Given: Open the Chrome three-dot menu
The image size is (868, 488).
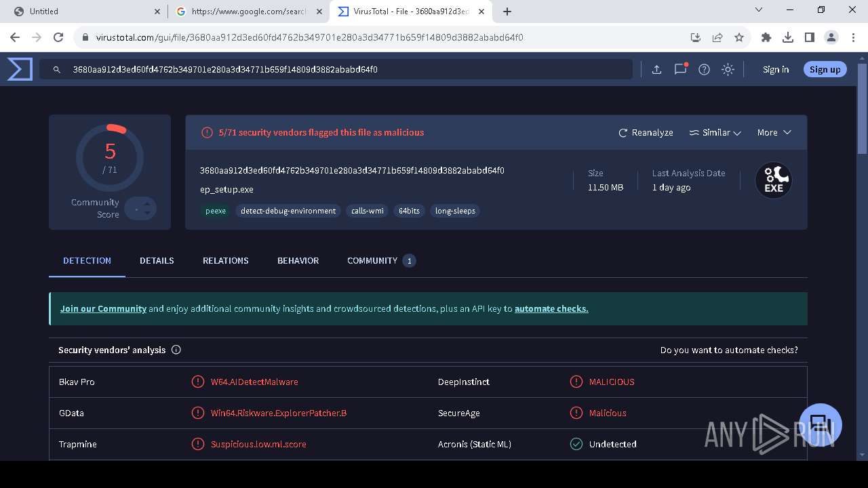Looking at the screenshot, I should click(852, 37).
